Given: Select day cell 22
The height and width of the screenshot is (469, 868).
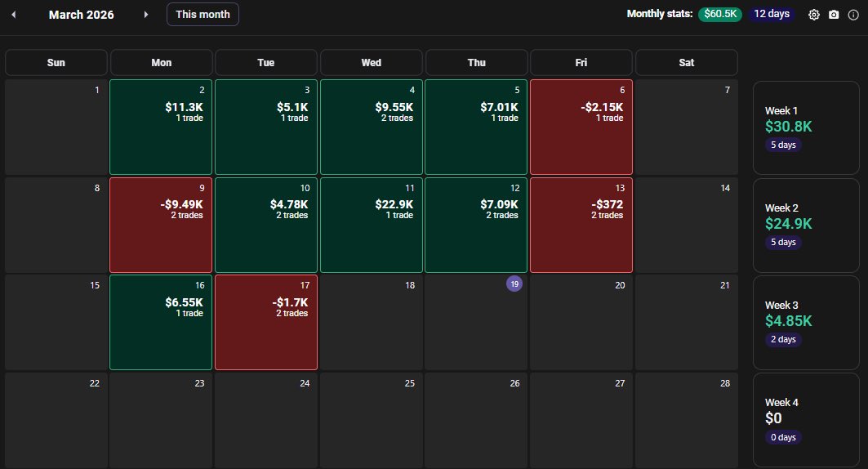Looking at the screenshot, I should 56,420.
